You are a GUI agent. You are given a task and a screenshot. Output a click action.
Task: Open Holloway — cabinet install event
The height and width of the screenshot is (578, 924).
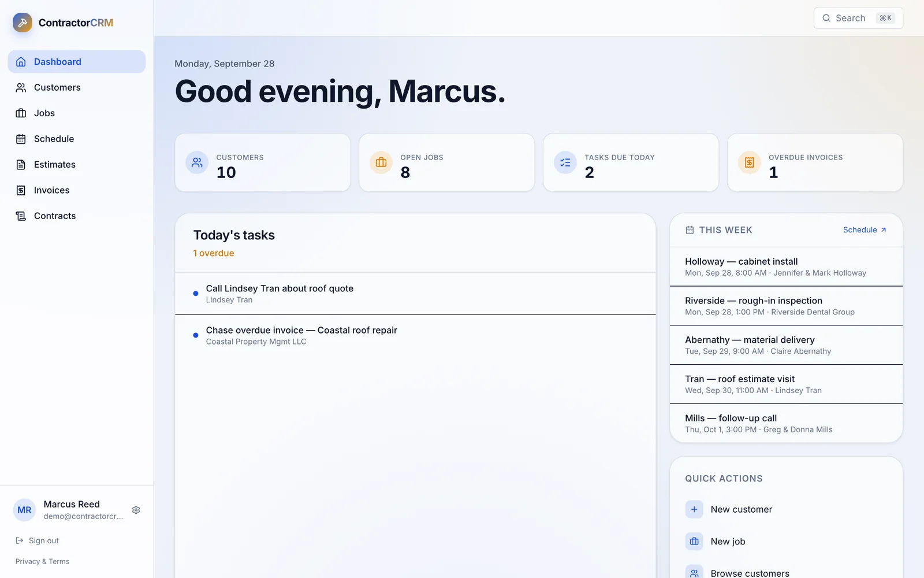(786, 266)
